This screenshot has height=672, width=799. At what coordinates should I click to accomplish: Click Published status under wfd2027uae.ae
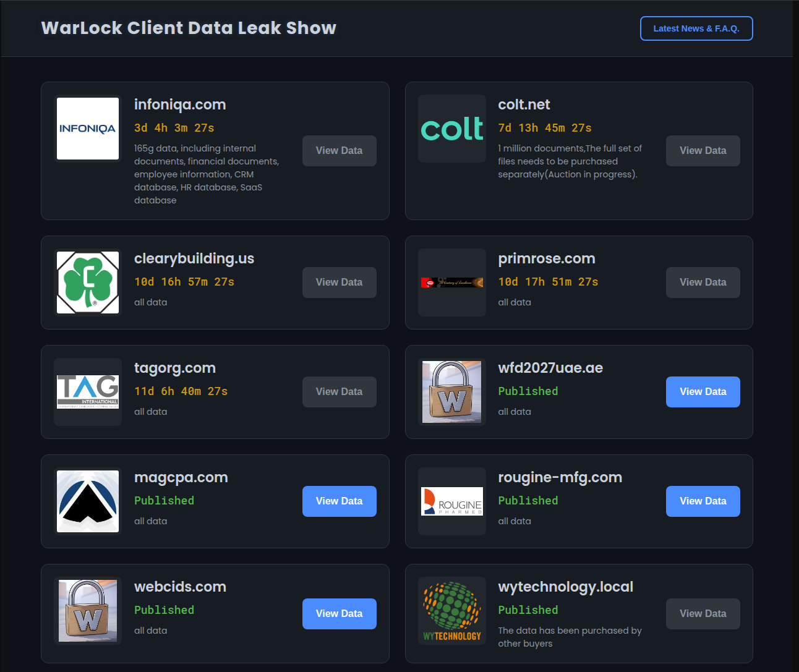pos(528,391)
